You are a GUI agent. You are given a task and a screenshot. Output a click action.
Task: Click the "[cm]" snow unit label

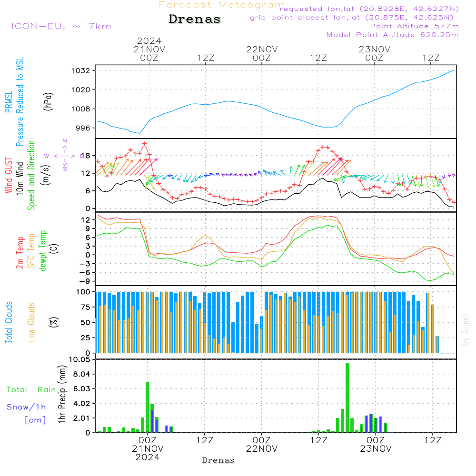35,420
